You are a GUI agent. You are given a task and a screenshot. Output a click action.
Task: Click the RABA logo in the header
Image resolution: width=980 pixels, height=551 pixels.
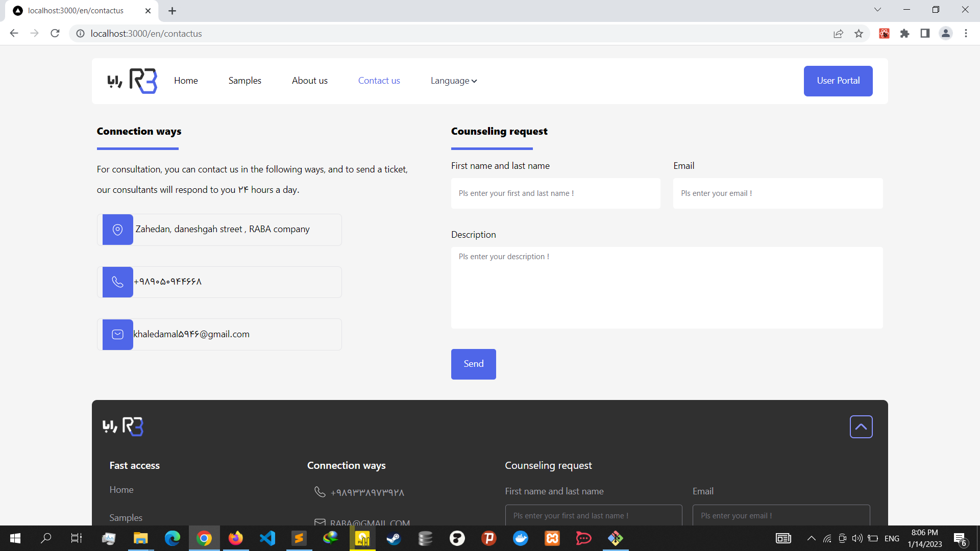[131, 81]
